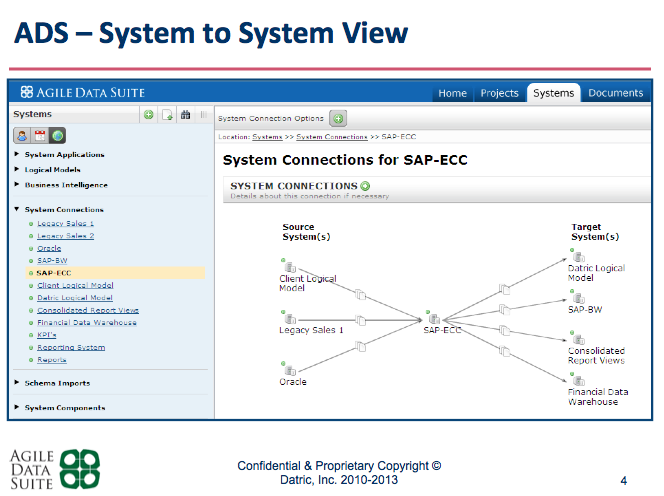
Task: Click connection icon on line to Financial Data Warehouse
Action: (x=504, y=351)
